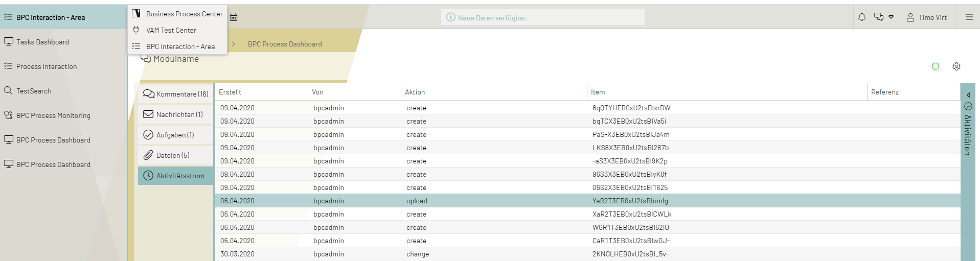Open the BPC Interaction - Area module selector
980x261 pixels.
(50, 17)
